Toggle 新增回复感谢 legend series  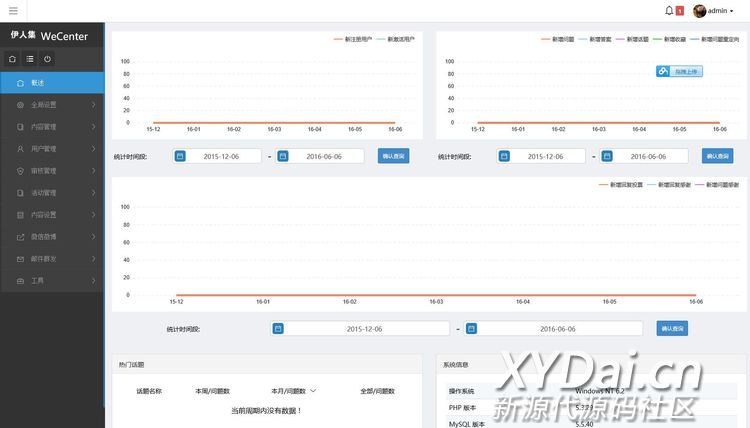(669, 185)
